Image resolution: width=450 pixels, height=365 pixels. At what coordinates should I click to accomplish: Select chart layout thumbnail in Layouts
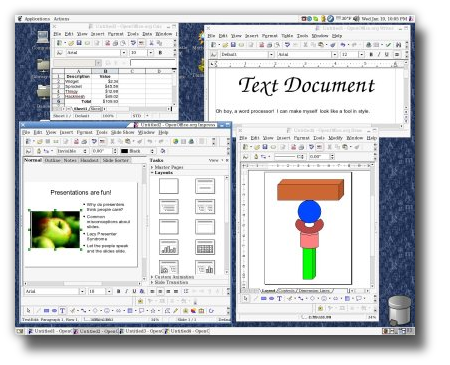[169, 247]
